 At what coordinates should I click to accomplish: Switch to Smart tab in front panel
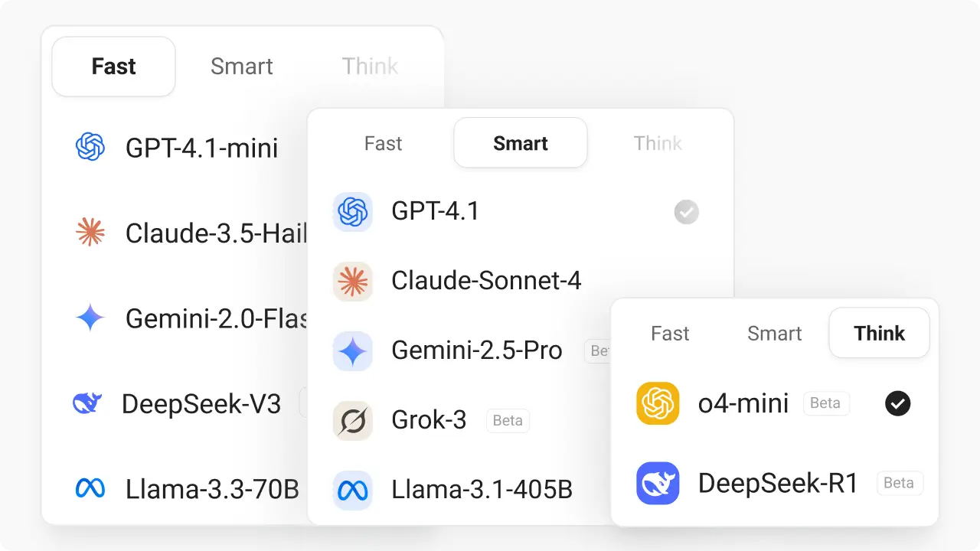[775, 334]
